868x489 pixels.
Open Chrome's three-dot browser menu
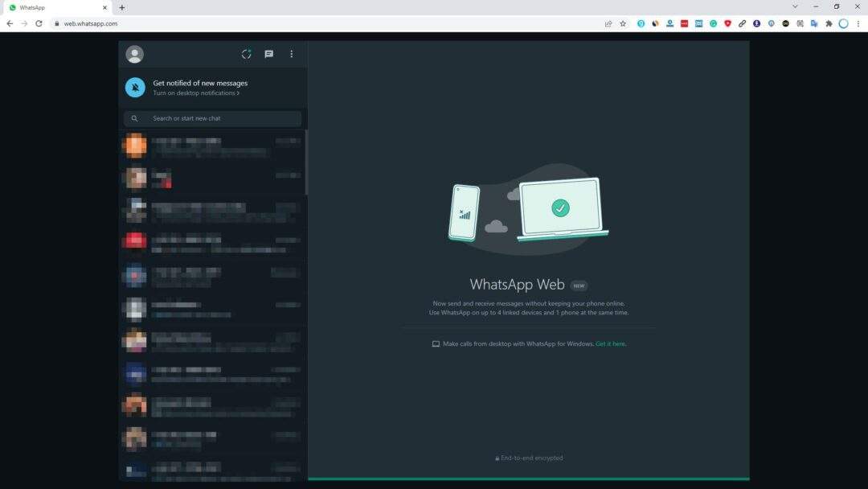click(859, 23)
